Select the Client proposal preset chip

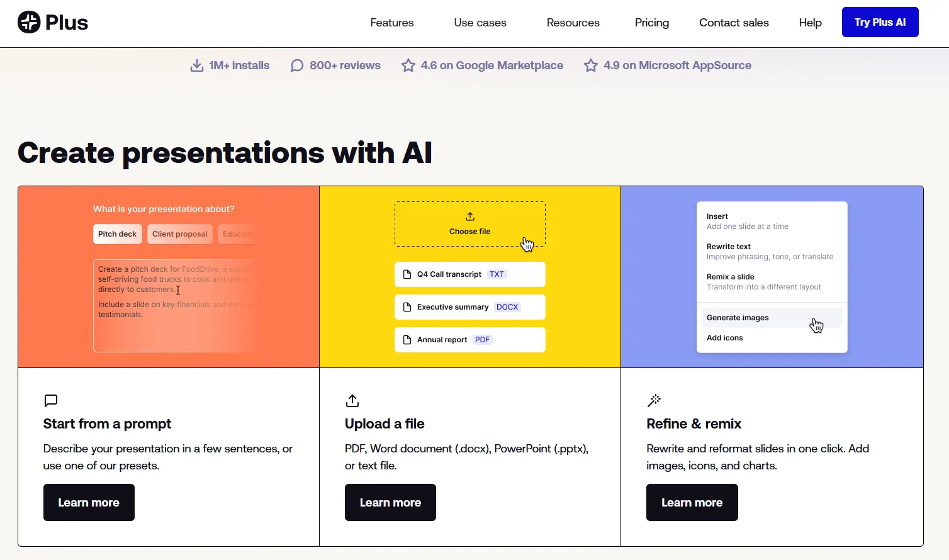click(179, 234)
